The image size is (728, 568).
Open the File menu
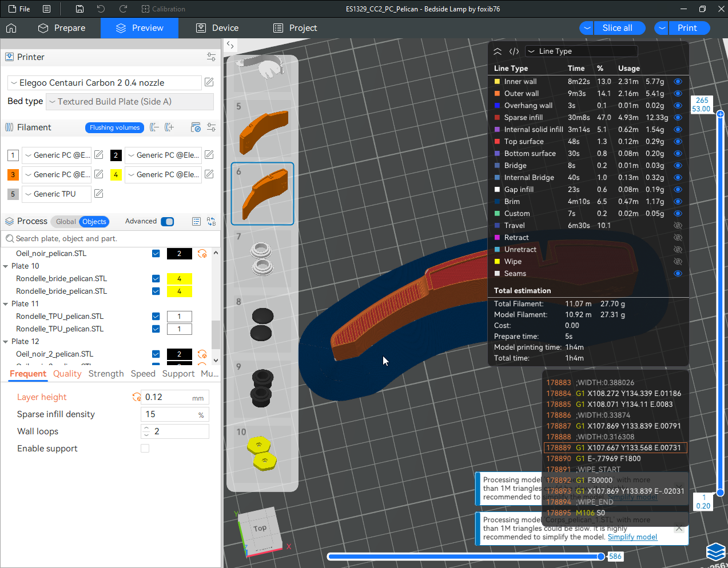pyautogui.click(x=19, y=9)
